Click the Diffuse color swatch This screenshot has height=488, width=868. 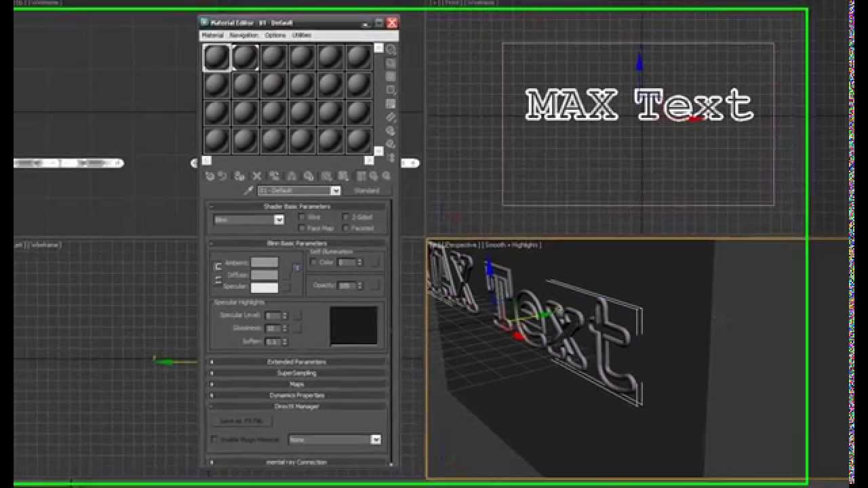coord(264,274)
